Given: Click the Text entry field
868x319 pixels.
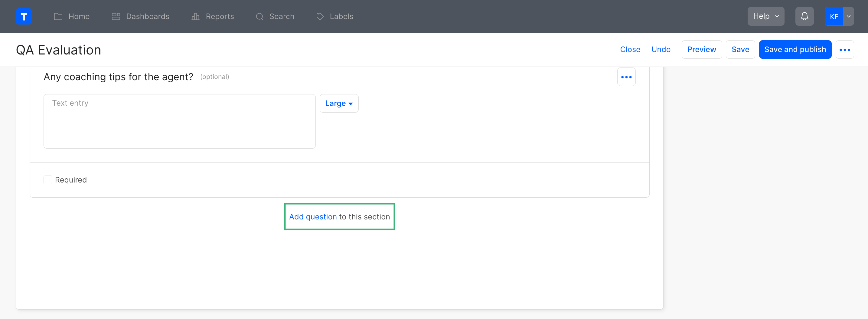Looking at the screenshot, I should pos(179,121).
